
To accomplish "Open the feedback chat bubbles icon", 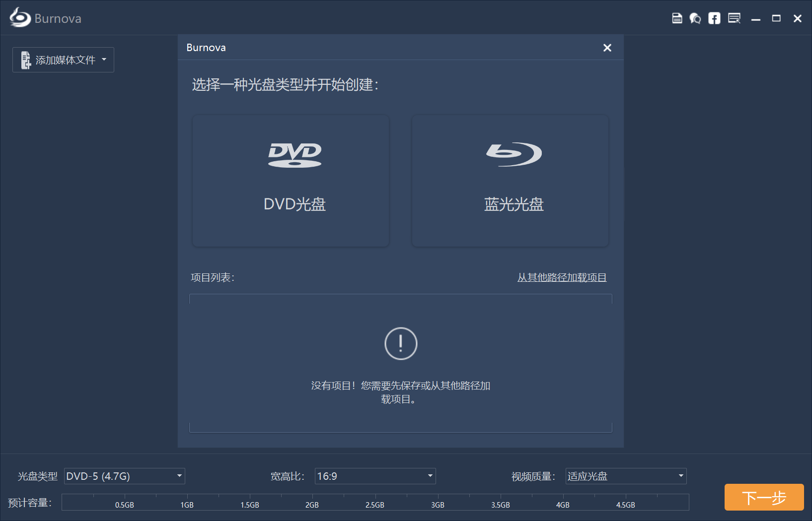I will click(695, 18).
